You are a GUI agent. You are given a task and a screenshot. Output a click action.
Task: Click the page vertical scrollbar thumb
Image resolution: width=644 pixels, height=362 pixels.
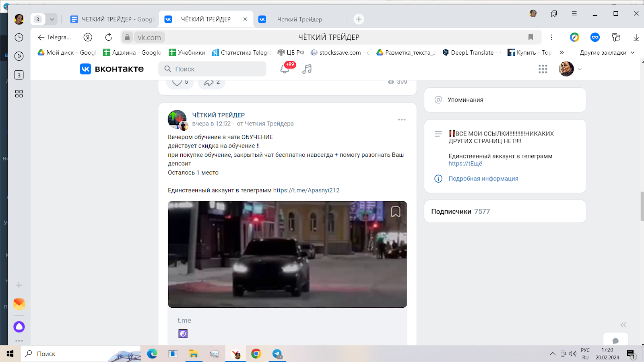tap(642, 207)
